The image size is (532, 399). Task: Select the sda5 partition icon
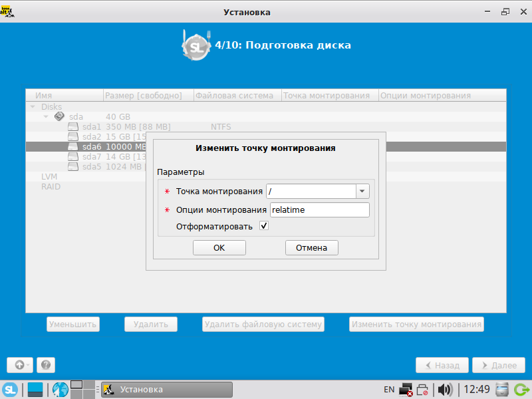(73, 167)
